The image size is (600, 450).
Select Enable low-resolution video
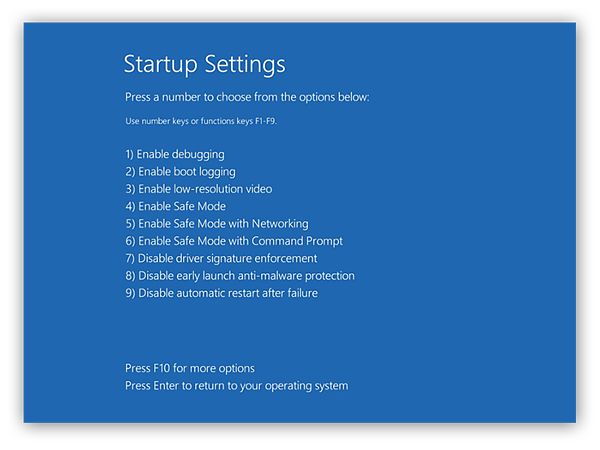pyautogui.click(x=199, y=189)
